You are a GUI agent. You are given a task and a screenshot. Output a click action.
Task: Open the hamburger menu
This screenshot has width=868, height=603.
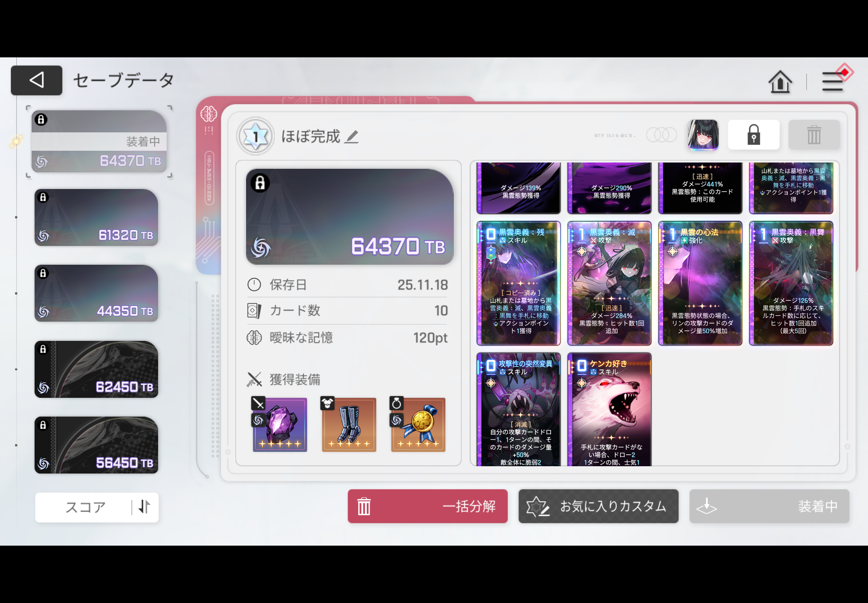click(832, 82)
